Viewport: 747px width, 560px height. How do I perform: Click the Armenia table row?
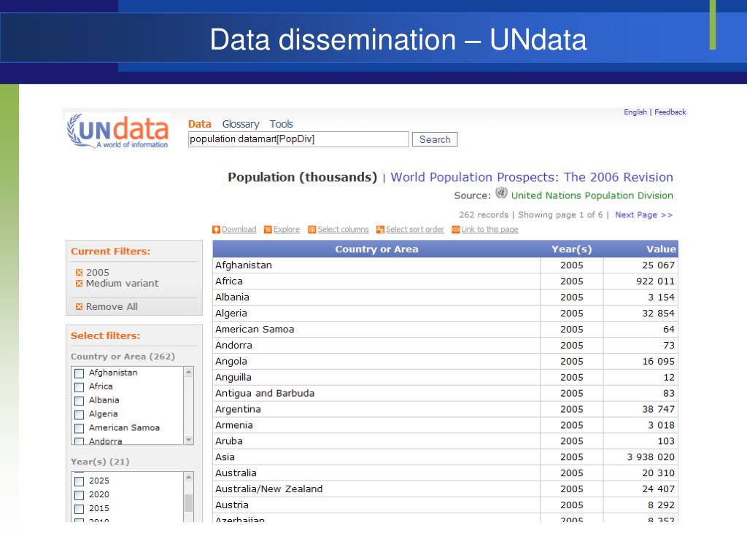coord(446,425)
